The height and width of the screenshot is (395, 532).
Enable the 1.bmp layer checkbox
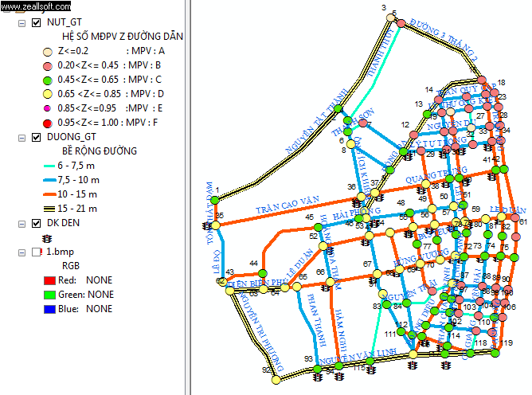click(37, 252)
